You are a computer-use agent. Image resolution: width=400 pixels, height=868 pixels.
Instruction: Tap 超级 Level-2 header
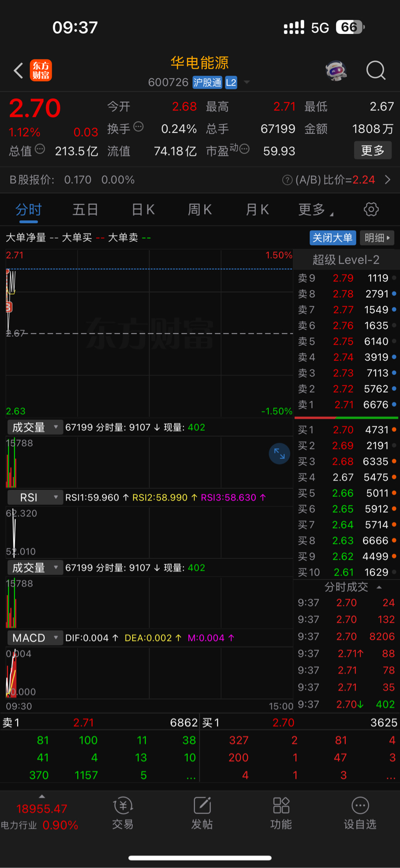click(346, 260)
